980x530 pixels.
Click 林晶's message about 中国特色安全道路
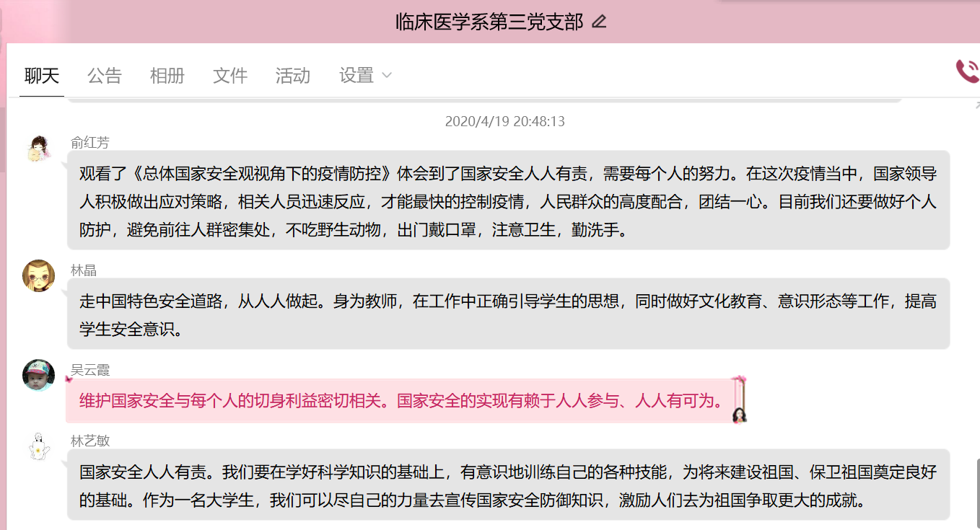(x=508, y=314)
